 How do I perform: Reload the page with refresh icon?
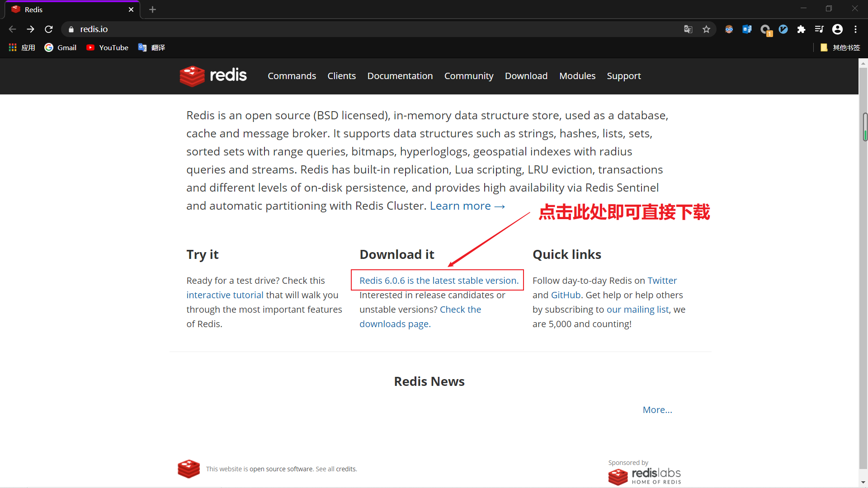tap(49, 29)
